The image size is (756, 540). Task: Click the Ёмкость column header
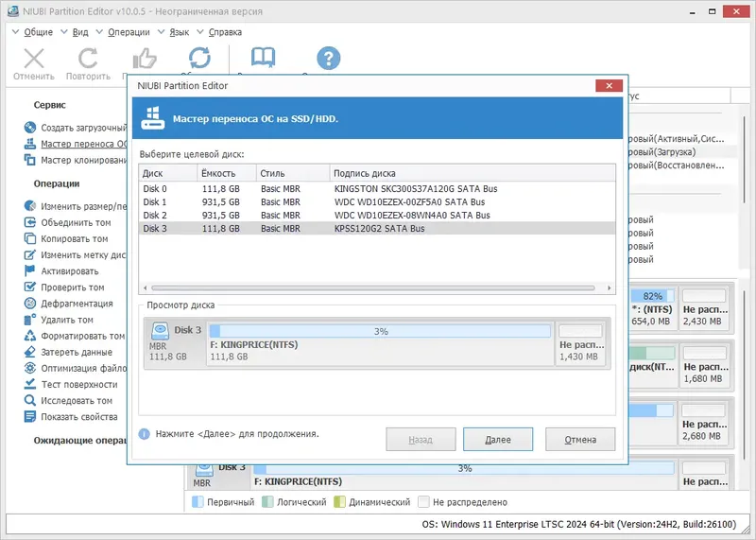point(227,173)
